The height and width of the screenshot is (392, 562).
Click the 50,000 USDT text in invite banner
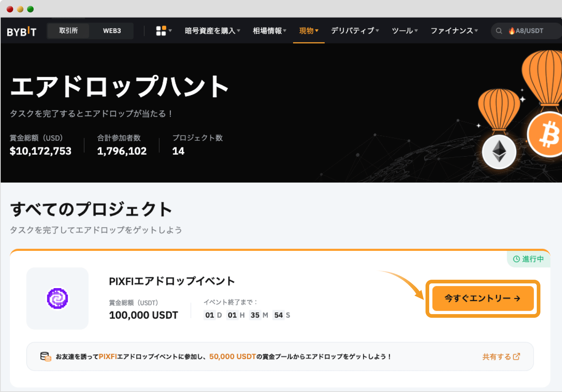pyautogui.click(x=232, y=357)
